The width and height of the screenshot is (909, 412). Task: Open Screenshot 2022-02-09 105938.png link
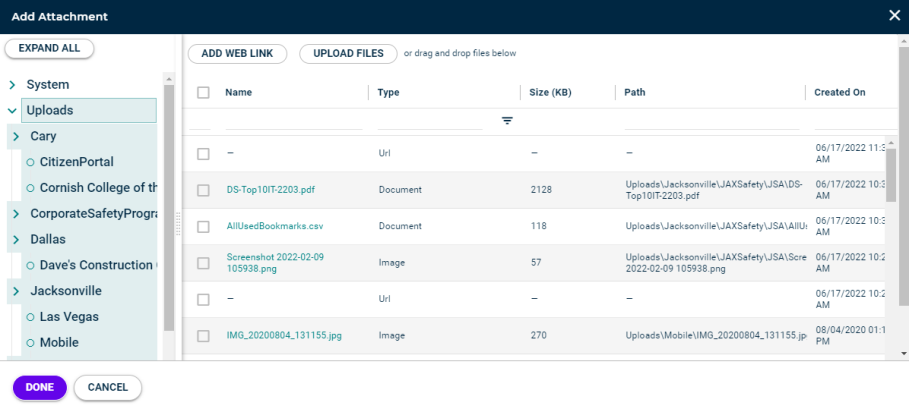click(275, 263)
